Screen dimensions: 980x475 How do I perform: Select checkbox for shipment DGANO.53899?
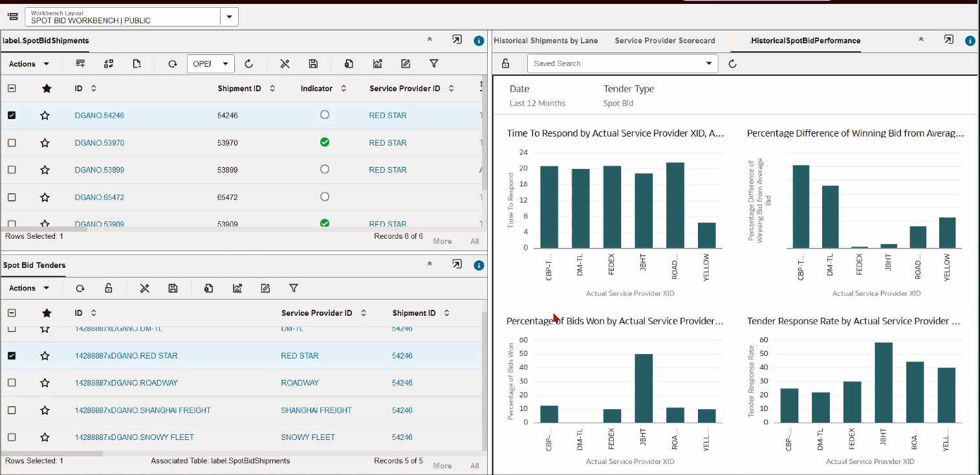click(x=12, y=170)
